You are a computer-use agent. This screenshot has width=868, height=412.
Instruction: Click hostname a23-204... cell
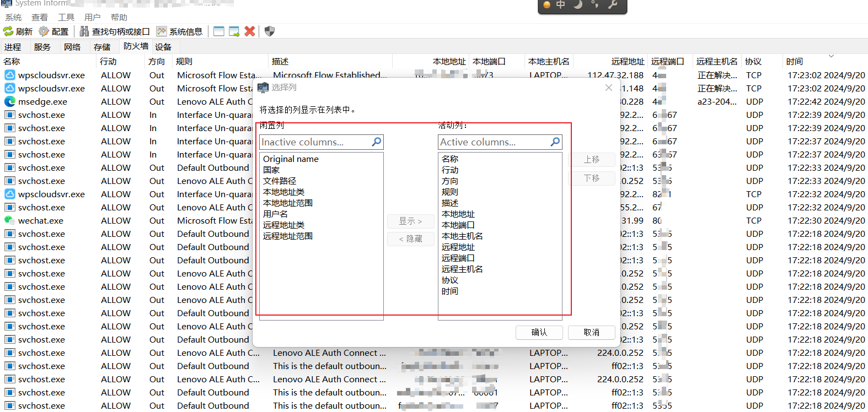[717, 101]
